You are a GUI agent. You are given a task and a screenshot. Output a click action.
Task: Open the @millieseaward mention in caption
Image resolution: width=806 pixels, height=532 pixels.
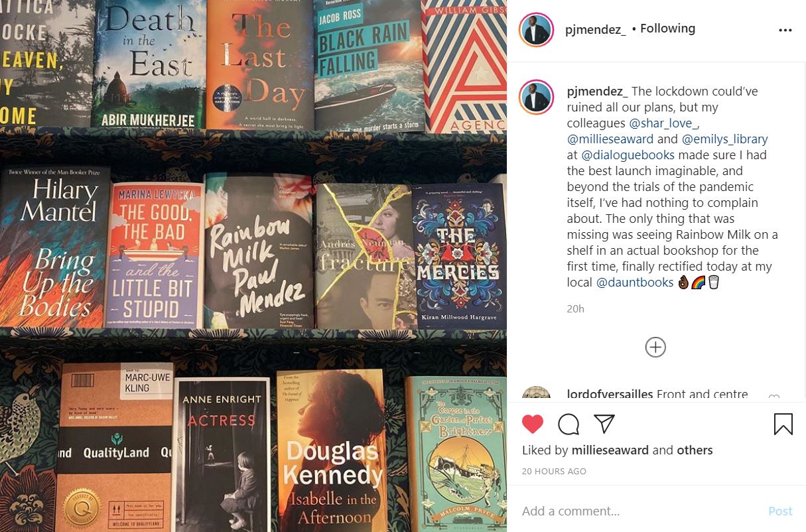coord(610,139)
